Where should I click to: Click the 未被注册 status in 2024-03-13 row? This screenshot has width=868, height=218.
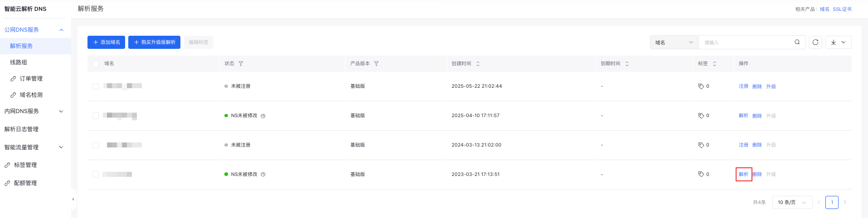241,145
